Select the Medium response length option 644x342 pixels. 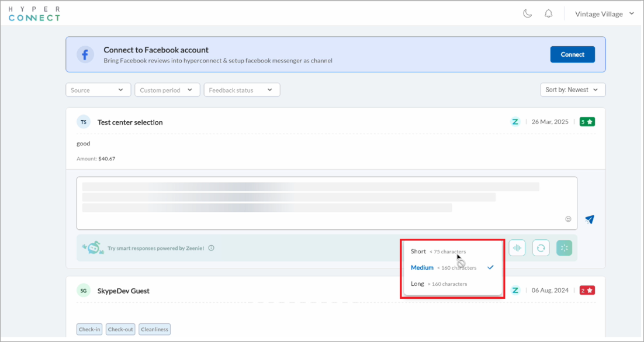click(x=452, y=267)
